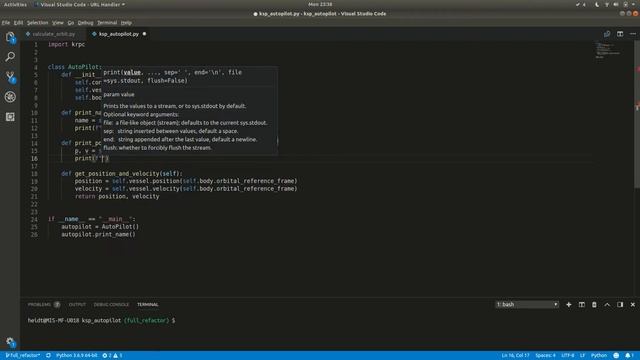Viewport: 640px width, 360px height.
Task: Split the terminal panel
Action: pos(582,304)
